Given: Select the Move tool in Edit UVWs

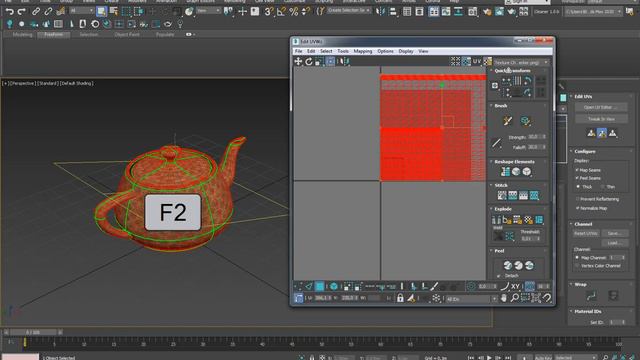Looking at the screenshot, I should pos(298,62).
